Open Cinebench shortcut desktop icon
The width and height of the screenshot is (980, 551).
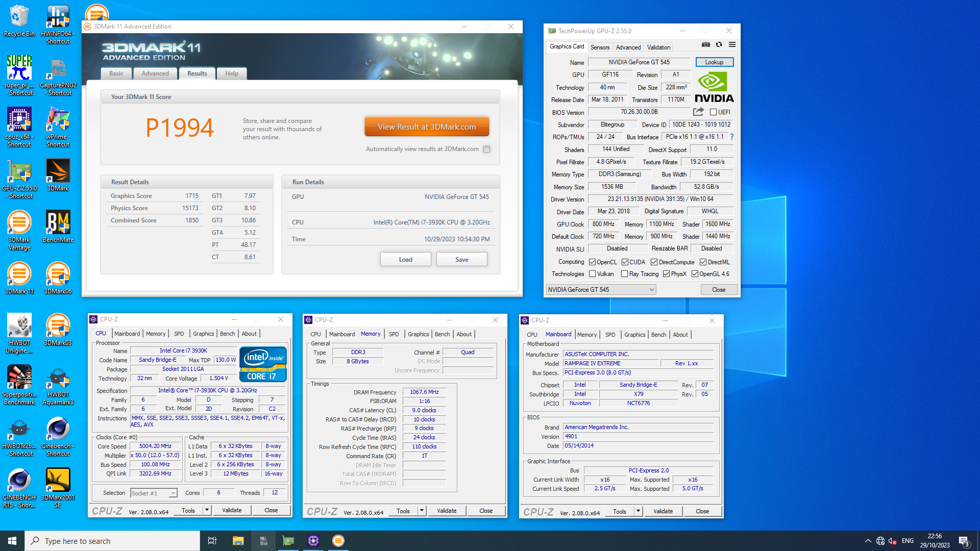[x=58, y=436]
